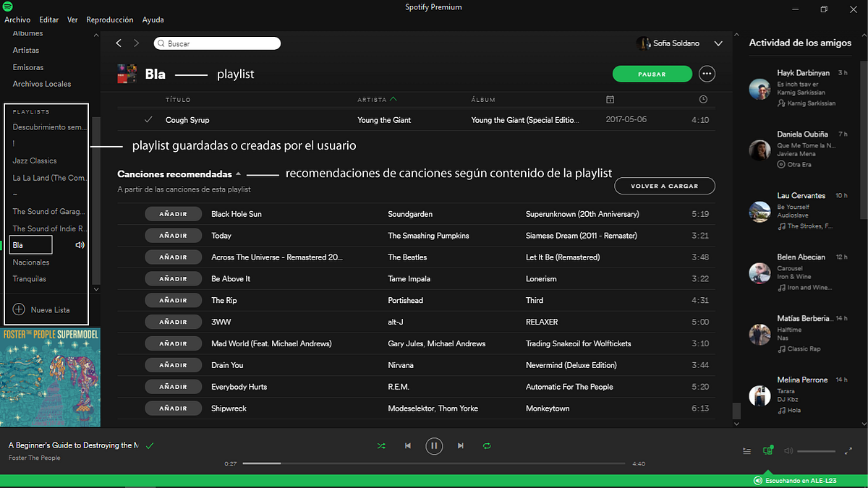
Task: Click the saved checkmark next to Cough Syrup
Action: click(x=148, y=119)
